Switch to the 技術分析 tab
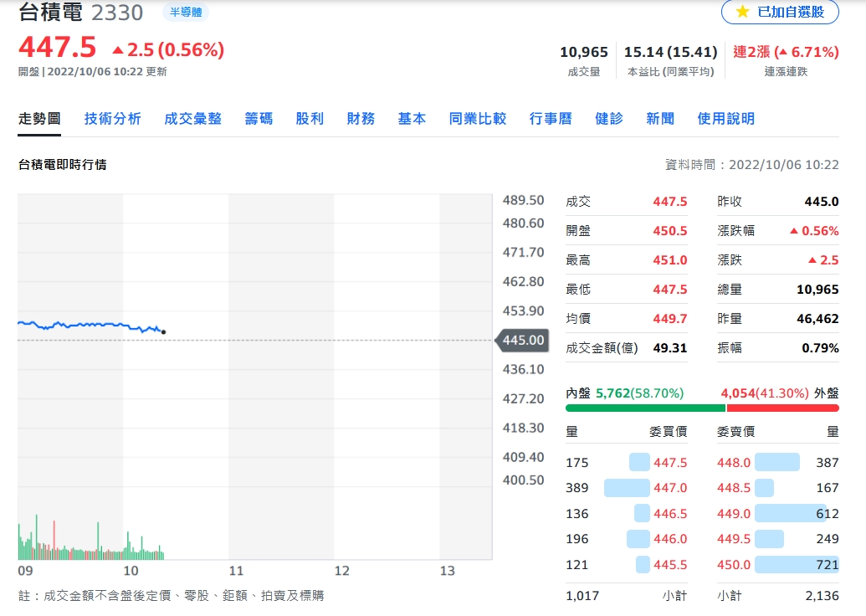Image resolution: width=866 pixels, height=616 pixels. tap(113, 119)
